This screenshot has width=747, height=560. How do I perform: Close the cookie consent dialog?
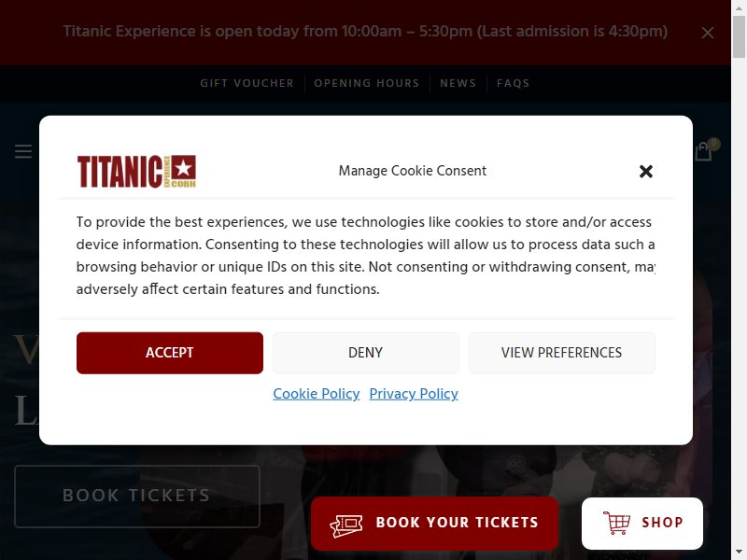click(x=645, y=171)
